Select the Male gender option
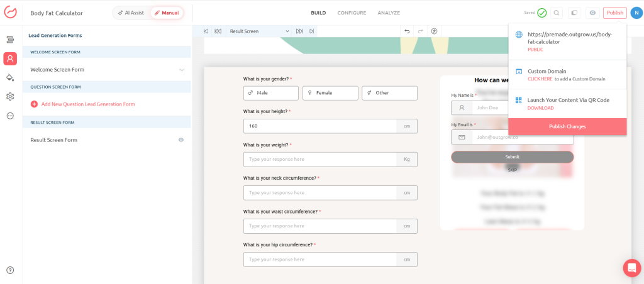 [x=271, y=93]
